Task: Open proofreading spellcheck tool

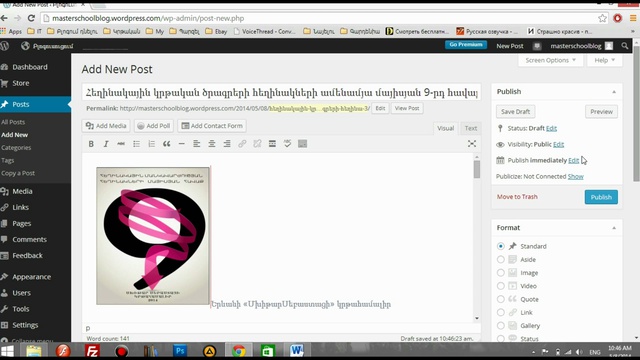Action: click(287, 144)
